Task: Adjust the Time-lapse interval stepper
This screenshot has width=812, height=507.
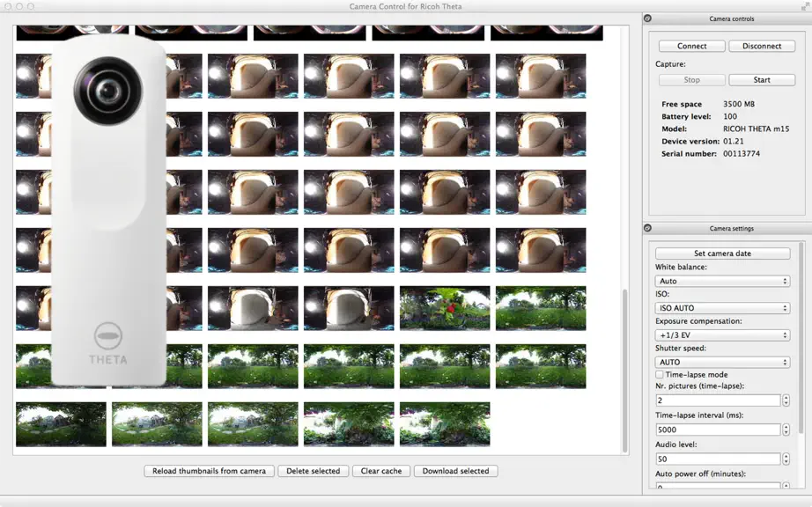Action: 786,430
